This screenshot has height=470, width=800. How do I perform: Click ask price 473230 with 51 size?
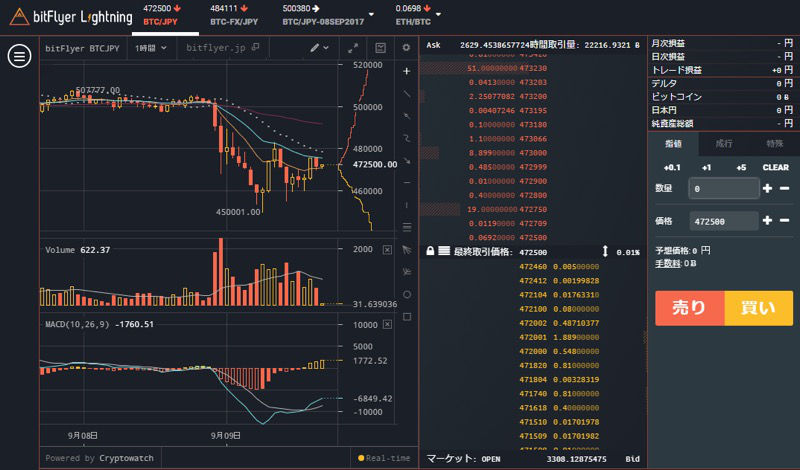point(533,68)
